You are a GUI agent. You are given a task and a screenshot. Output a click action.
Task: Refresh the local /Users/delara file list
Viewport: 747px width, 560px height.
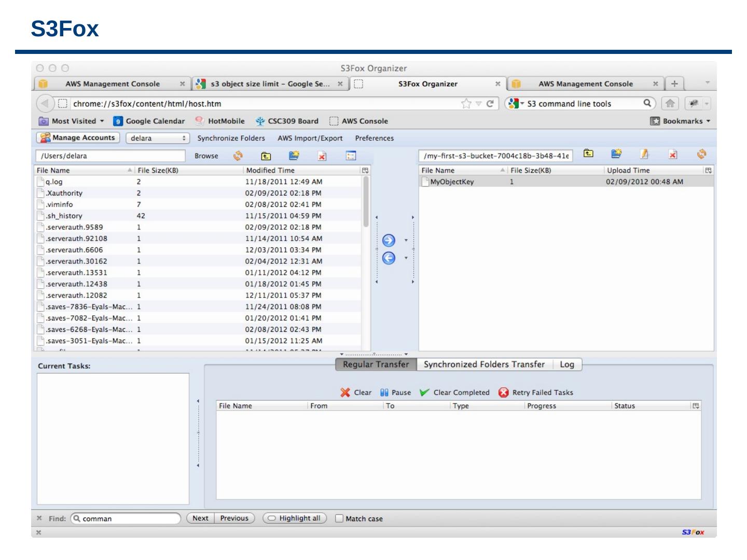[238, 156]
